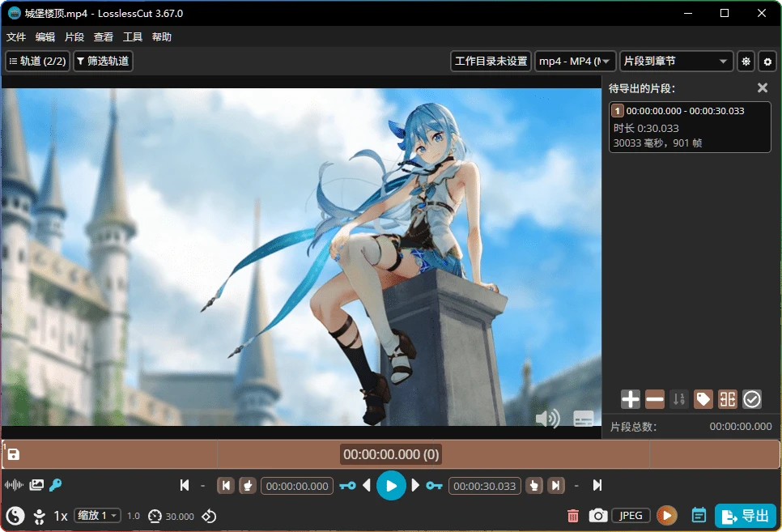Show keyframes with the key icon
Viewport: 782px width, 532px height.
54,484
